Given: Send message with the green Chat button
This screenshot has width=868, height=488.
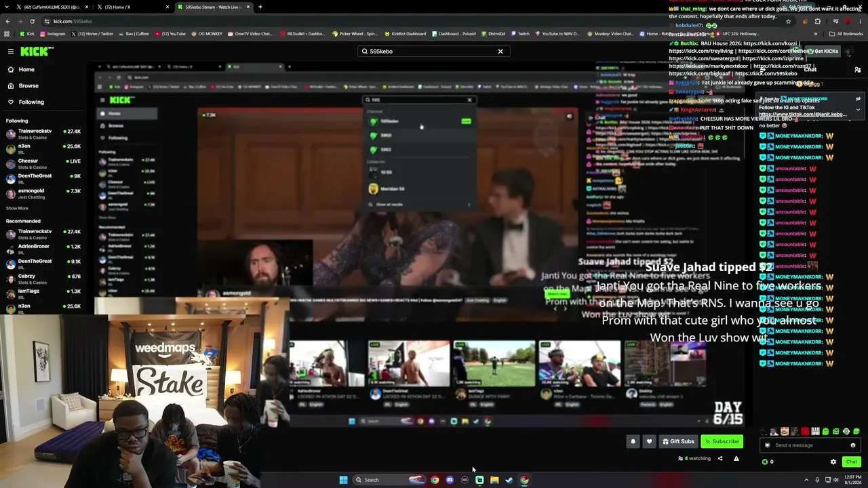Looking at the screenshot, I should pos(851,462).
